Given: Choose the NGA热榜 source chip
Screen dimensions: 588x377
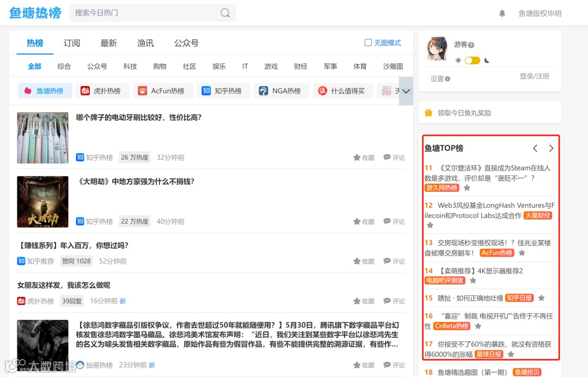Looking at the screenshot, I should point(281,91).
